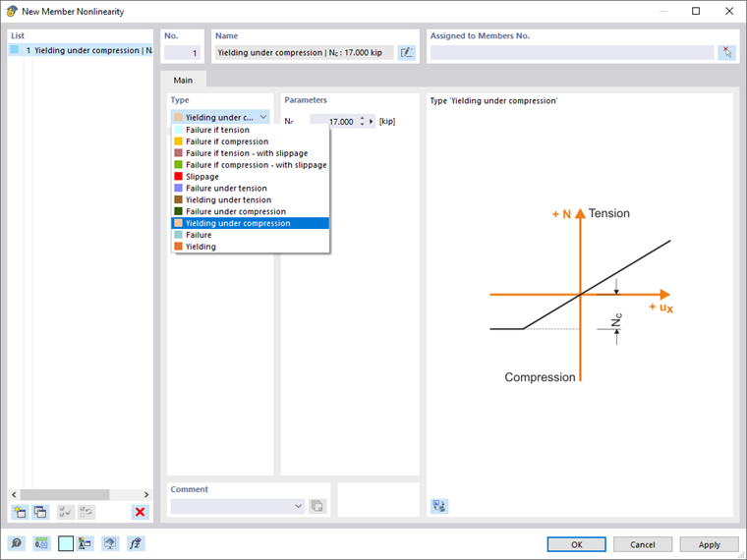This screenshot has height=560, width=747.
Task: Choose 'Failure if compression - with slippage'
Action: coord(250,165)
